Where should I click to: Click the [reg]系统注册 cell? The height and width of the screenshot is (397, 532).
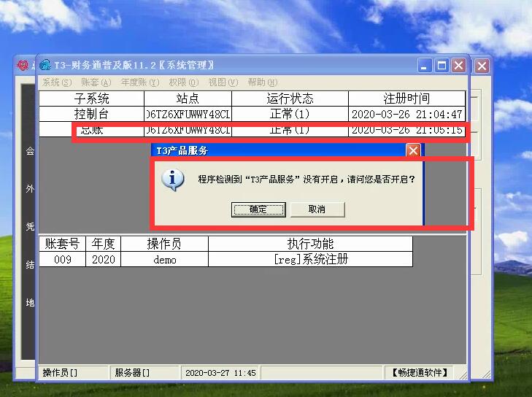click(310, 260)
